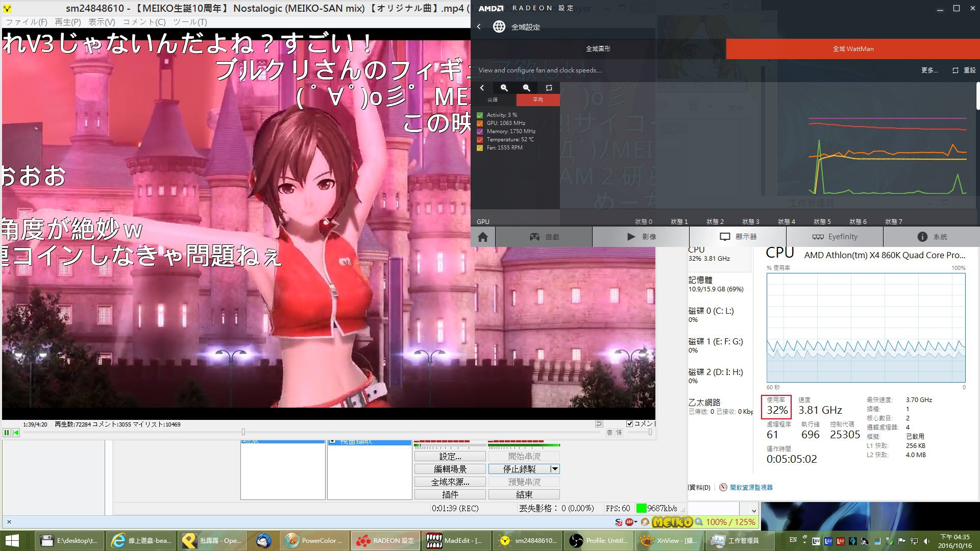Image resolution: width=980 pixels, height=551 pixels.
Task: Open the 系統 system section
Action: point(932,237)
